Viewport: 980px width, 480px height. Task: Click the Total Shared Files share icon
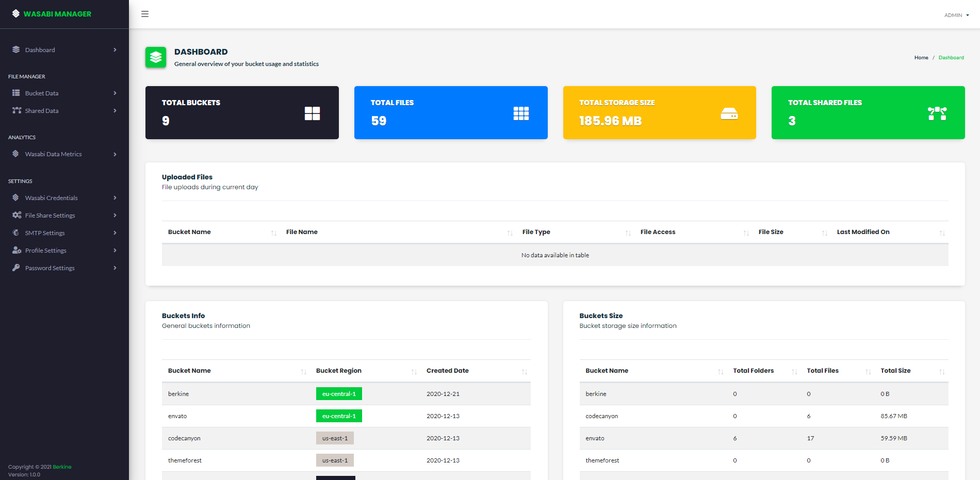click(x=937, y=113)
